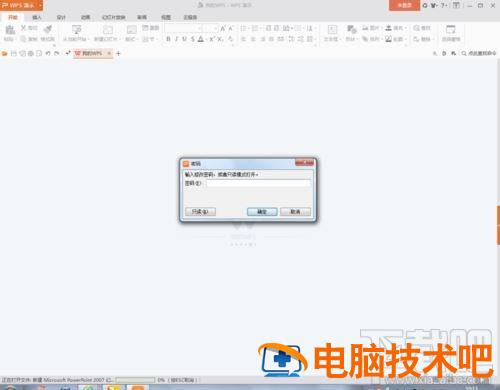Click the command search box at top right
Screen dimensions: 500x390
(479, 53)
